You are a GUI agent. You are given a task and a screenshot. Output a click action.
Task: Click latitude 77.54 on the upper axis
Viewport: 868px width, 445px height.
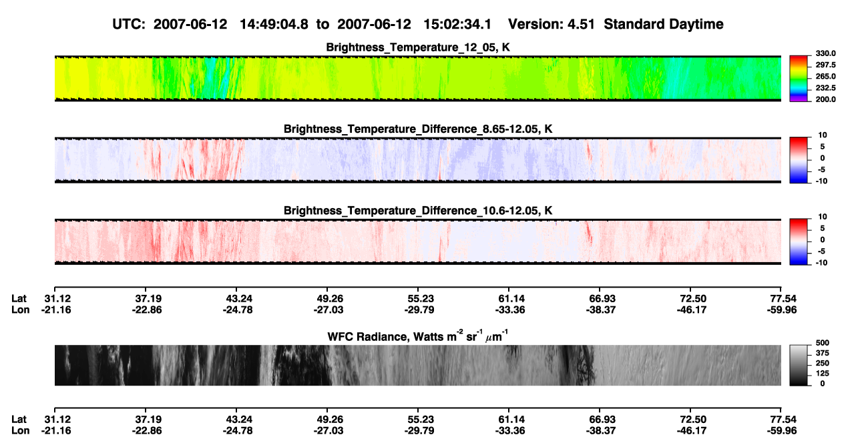784,298
